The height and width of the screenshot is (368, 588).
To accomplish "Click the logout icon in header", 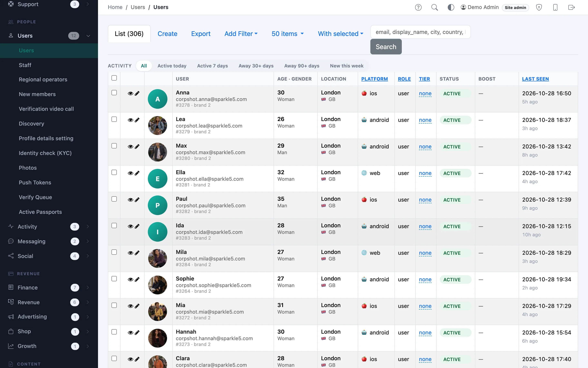I will pos(571,7).
